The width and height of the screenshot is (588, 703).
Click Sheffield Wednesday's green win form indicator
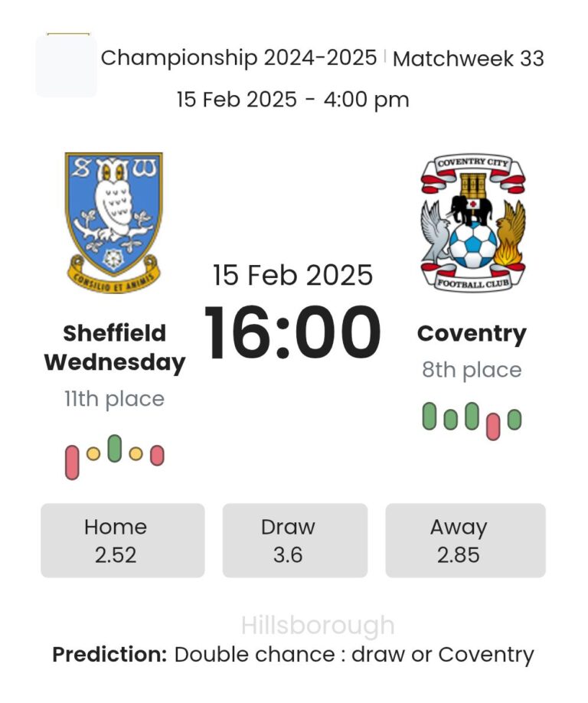115,448
